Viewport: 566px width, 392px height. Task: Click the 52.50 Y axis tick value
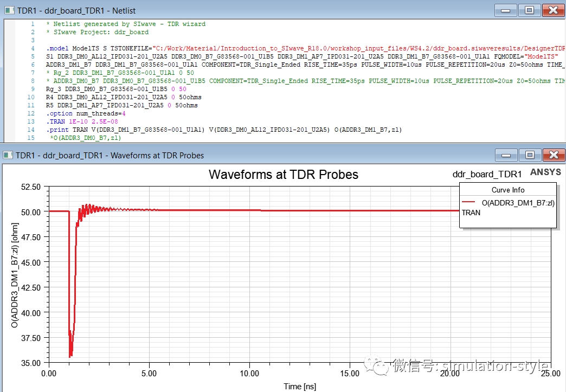(31, 187)
